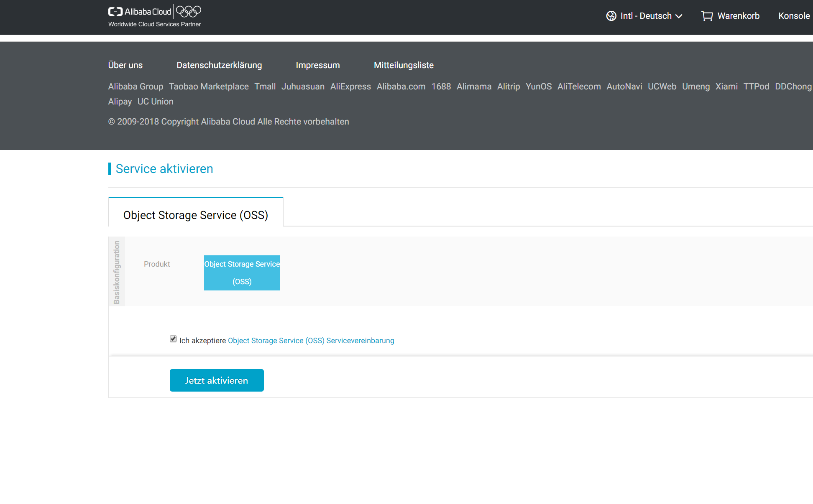
Task: Visit Taobao Marketplace link
Action: click(x=209, y=87)
